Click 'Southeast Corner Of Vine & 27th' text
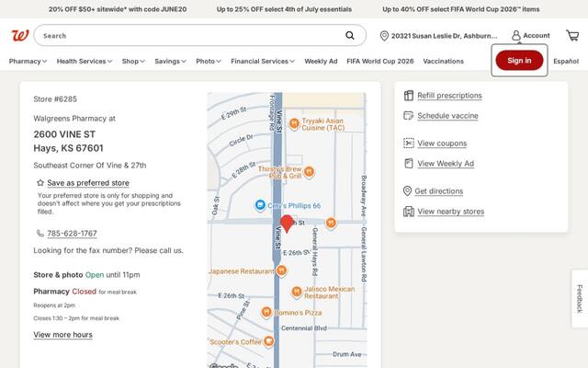588x368 pixels. [x=90, y=166]
